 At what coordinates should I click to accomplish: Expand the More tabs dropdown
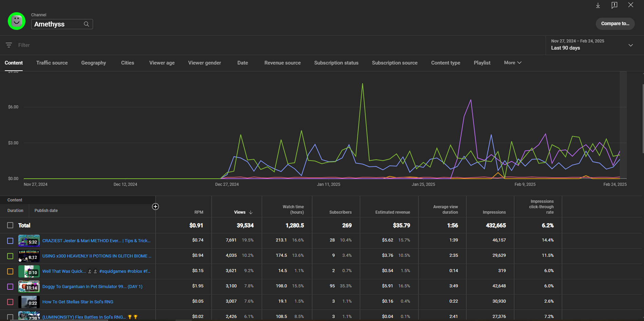513,63
